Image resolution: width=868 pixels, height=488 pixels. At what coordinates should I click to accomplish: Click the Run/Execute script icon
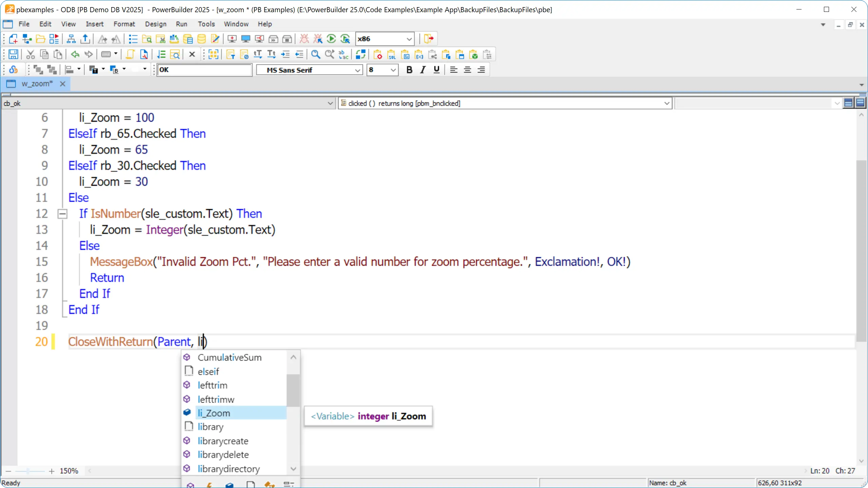[x=331, y=39]
